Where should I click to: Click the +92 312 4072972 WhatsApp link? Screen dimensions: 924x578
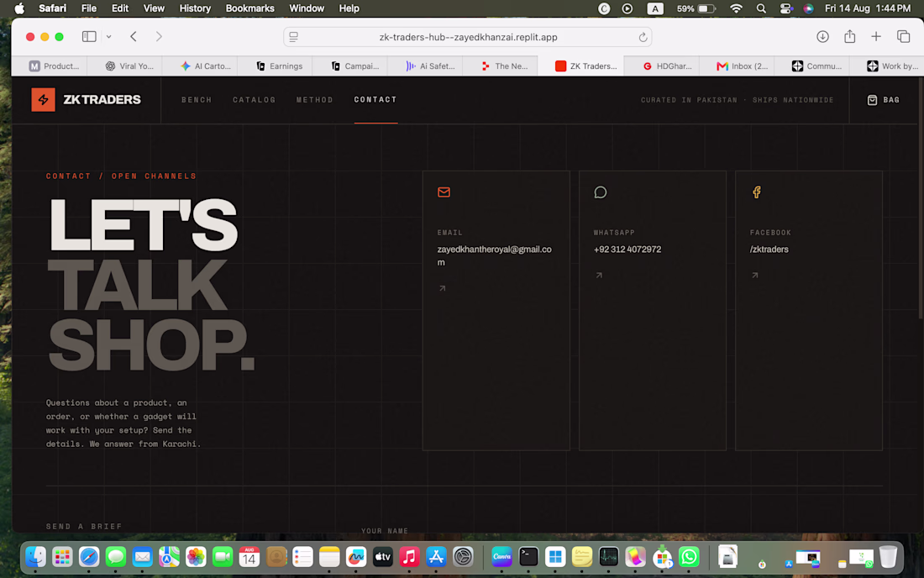[x=627, y=250]
